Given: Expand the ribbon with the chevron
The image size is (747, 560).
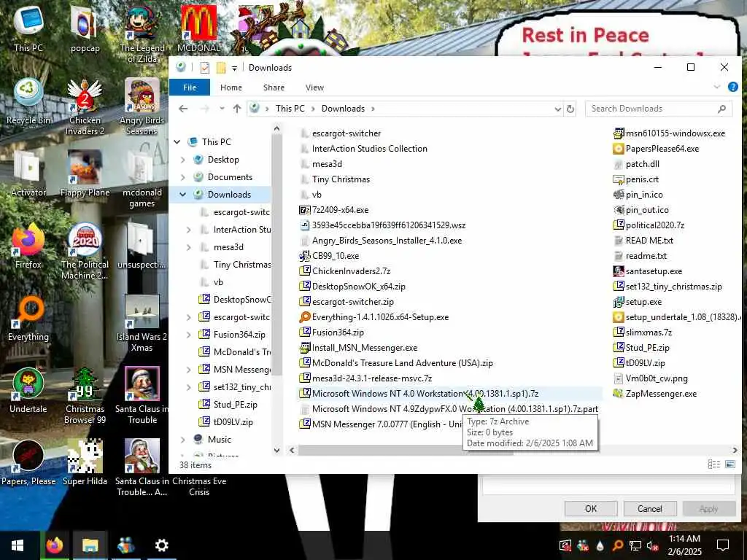Looking at the screenshot, I should pos(717,87).
